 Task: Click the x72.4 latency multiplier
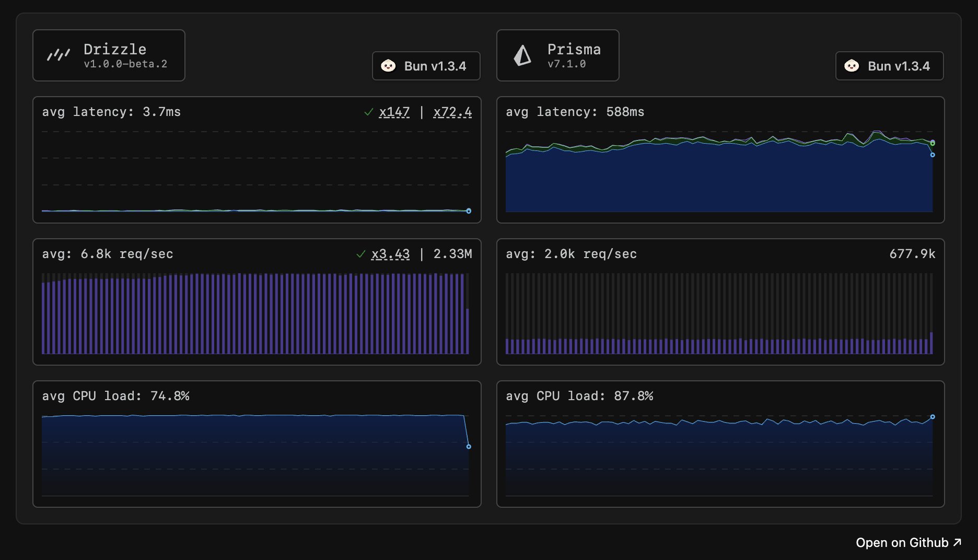coord(452,112)
